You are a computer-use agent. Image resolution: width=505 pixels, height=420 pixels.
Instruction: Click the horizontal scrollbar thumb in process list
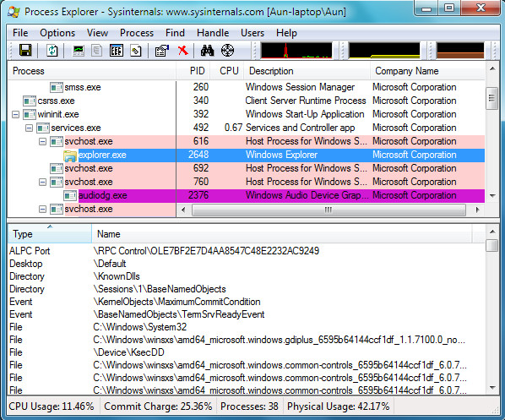click(329, 210)
